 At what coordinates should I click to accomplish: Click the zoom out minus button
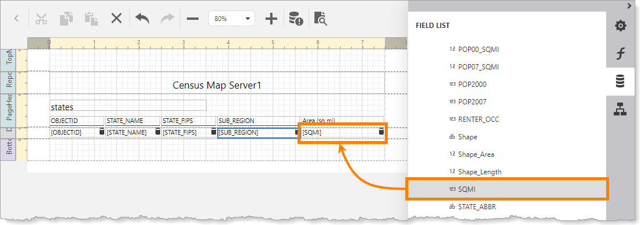pyautogui.click(x=193, y=19)
